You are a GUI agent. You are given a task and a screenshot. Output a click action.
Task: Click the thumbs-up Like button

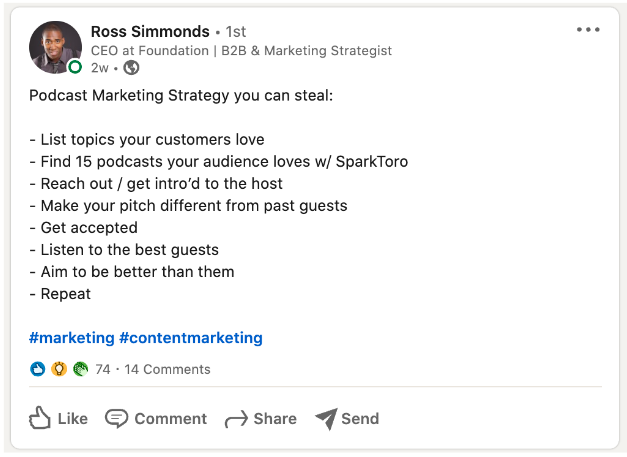point(58,418)
